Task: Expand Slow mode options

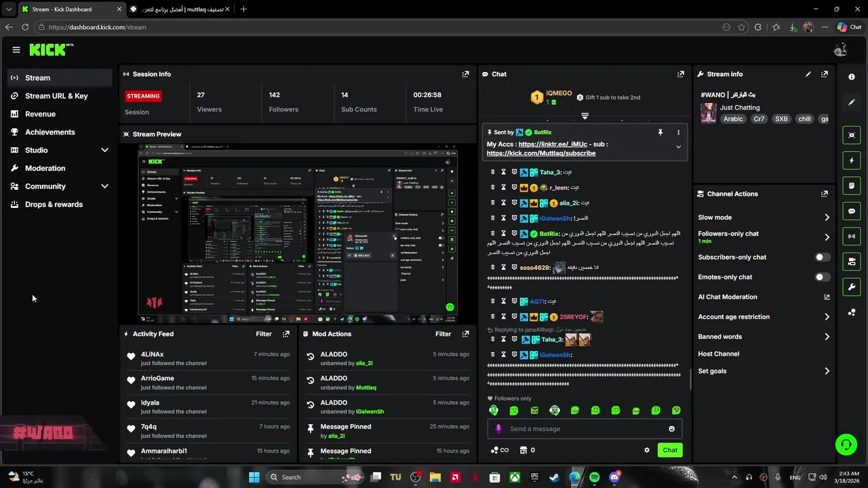Action: click(x=827, y=218)
